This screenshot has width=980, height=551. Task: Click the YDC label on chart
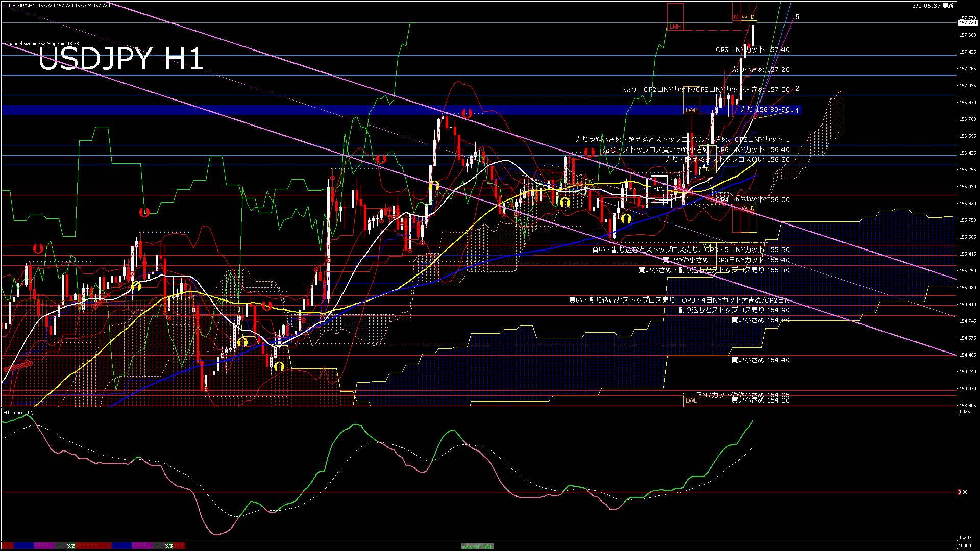[658, 189]
